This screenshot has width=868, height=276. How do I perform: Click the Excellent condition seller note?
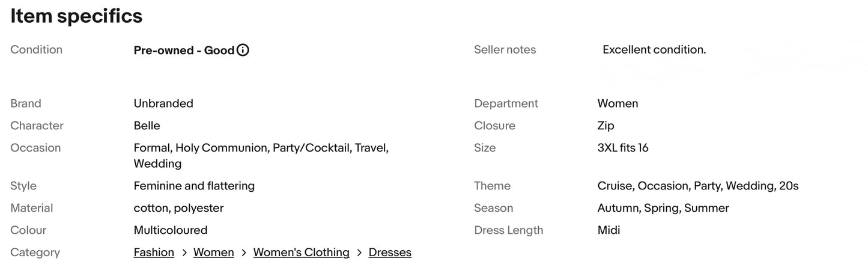pos(654,50)
